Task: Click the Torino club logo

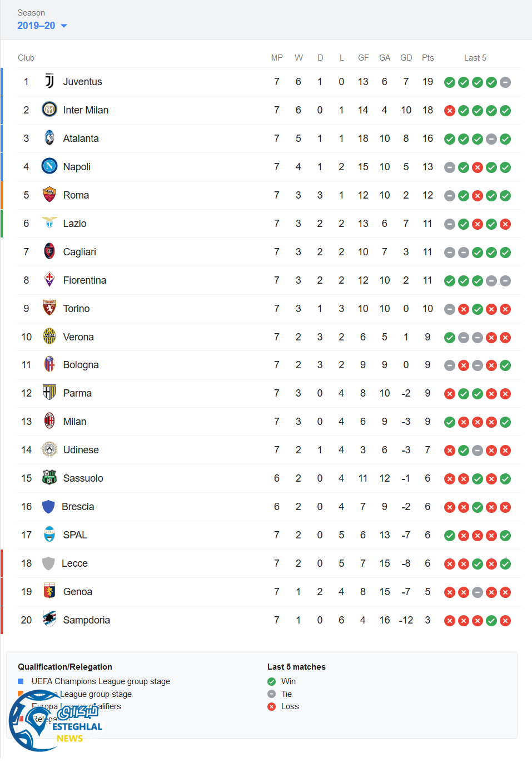Action: point(49,308)
